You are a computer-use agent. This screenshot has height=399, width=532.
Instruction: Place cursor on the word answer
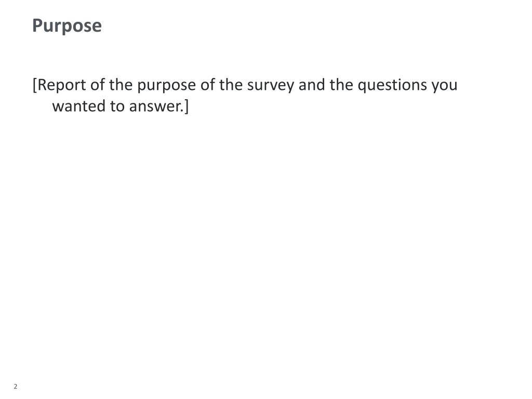pyautogui.click(x=155, y=107)
